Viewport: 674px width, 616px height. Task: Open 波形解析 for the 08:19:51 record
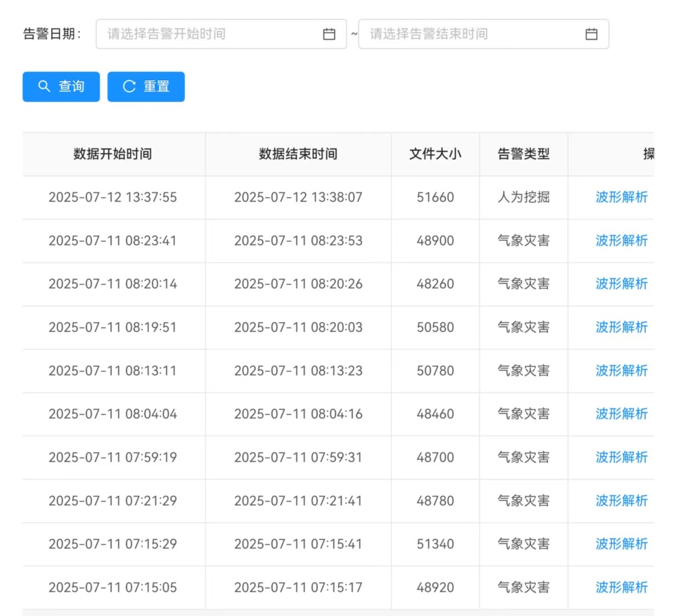(622, 327)
